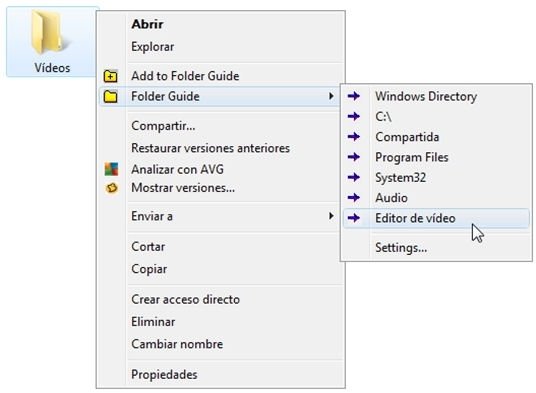Click the yellow Folder Guide folder icon
The height and width of the screenshot is (393, 536).
pos(110,96)
